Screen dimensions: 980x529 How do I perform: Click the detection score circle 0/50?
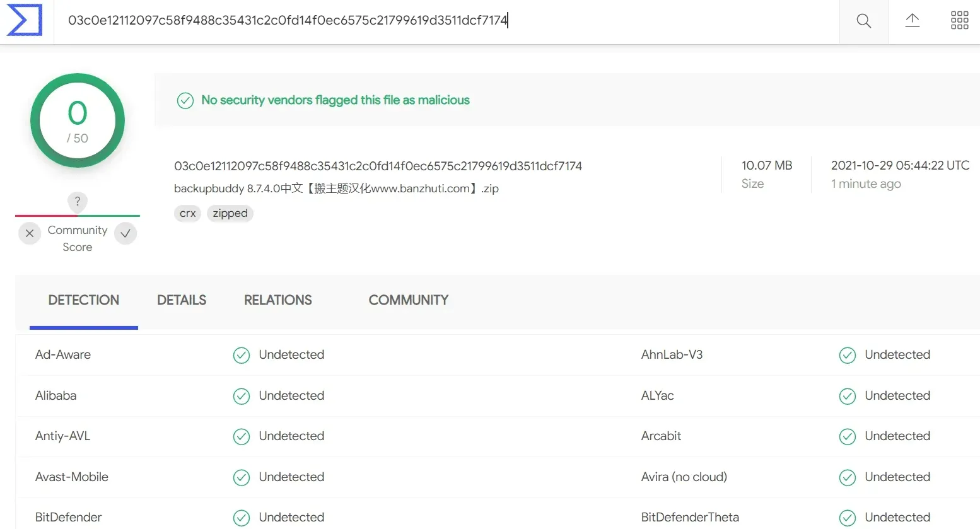78,120
